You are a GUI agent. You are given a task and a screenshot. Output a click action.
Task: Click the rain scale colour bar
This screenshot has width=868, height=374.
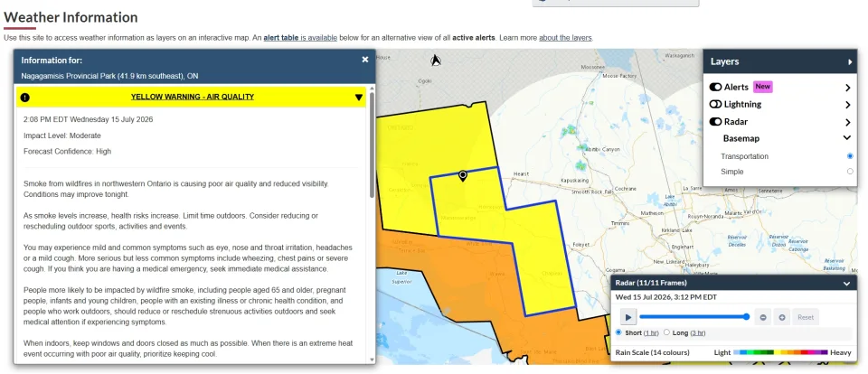780,352
